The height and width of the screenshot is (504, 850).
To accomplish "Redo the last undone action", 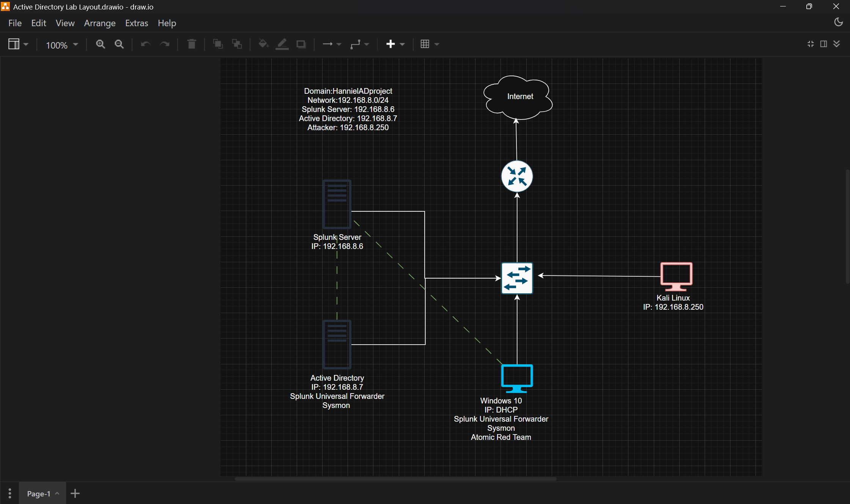I will tap(165, 44).
